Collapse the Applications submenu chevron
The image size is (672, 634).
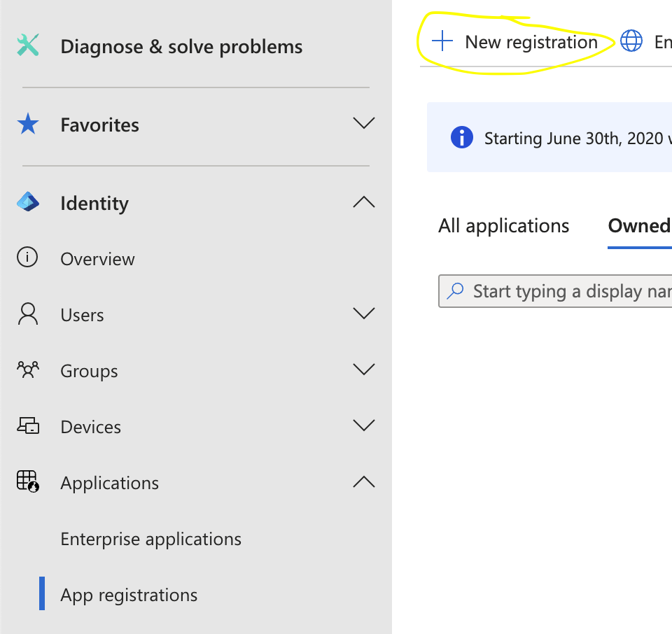point(364,481)
